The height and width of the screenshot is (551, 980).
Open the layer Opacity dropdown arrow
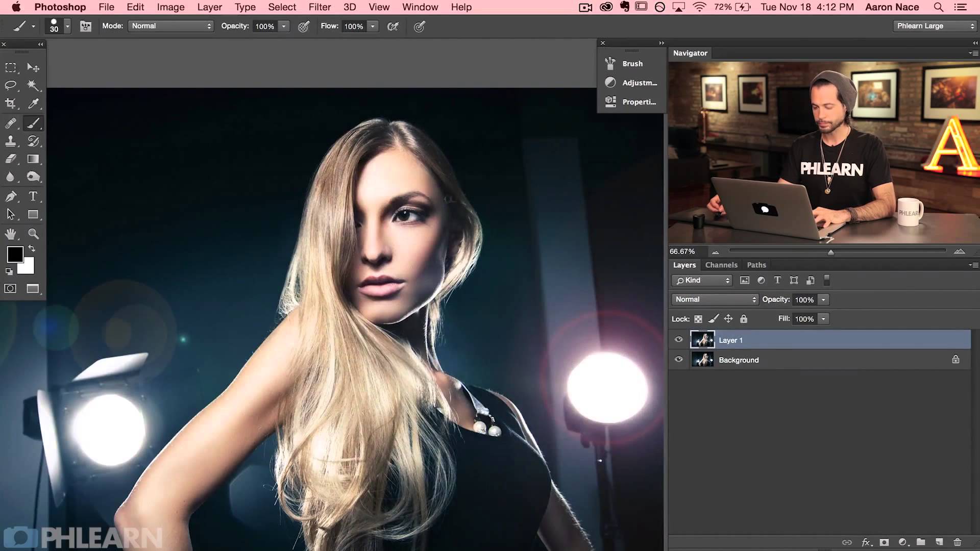tap(823, 300)
